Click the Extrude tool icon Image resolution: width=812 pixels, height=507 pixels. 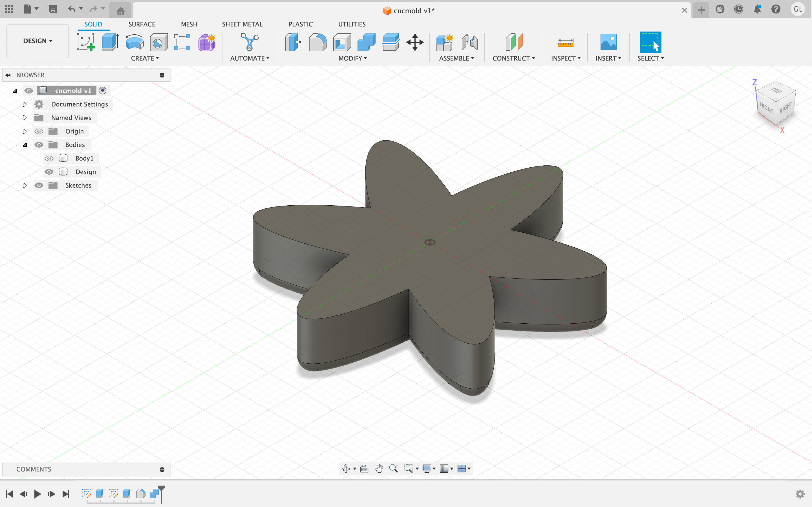(x=110, y=42)
